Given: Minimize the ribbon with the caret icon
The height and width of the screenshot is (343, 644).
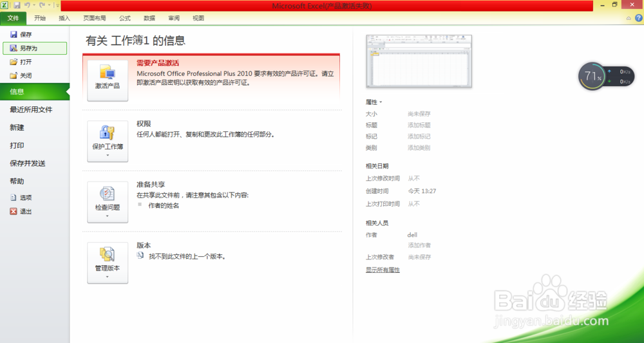Looking at the screenshot, I should [x=629, y=18].
